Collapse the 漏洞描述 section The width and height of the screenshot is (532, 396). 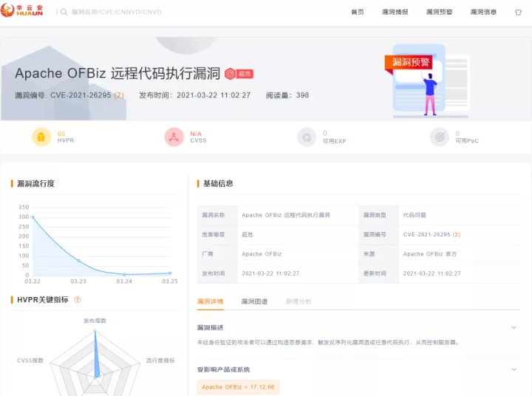[x=514, y=327]
